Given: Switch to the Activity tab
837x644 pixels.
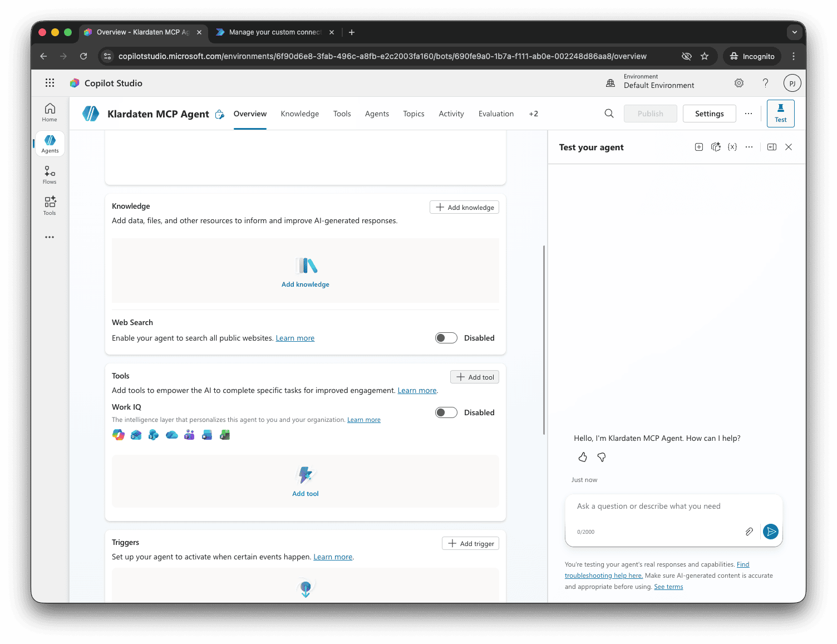Looking at the screenshot, I should [451, 114].
